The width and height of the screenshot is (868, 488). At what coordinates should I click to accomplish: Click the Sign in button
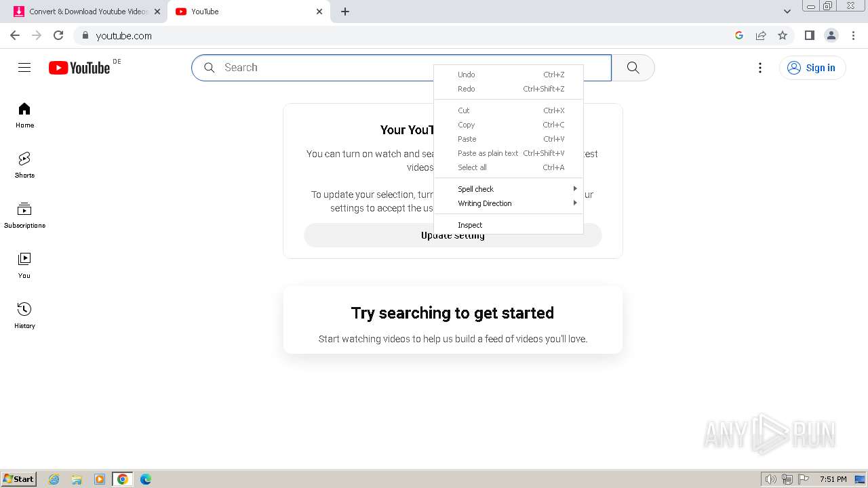point(812,68)
